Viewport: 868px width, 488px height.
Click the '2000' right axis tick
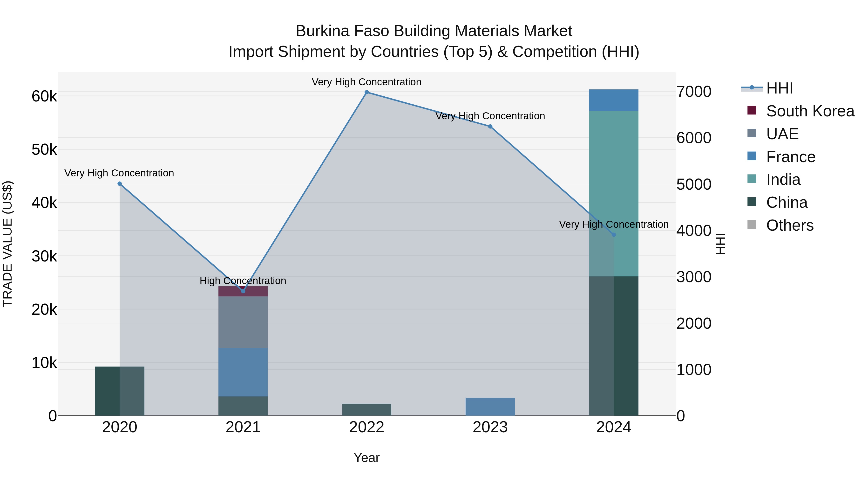click(694, 323)
